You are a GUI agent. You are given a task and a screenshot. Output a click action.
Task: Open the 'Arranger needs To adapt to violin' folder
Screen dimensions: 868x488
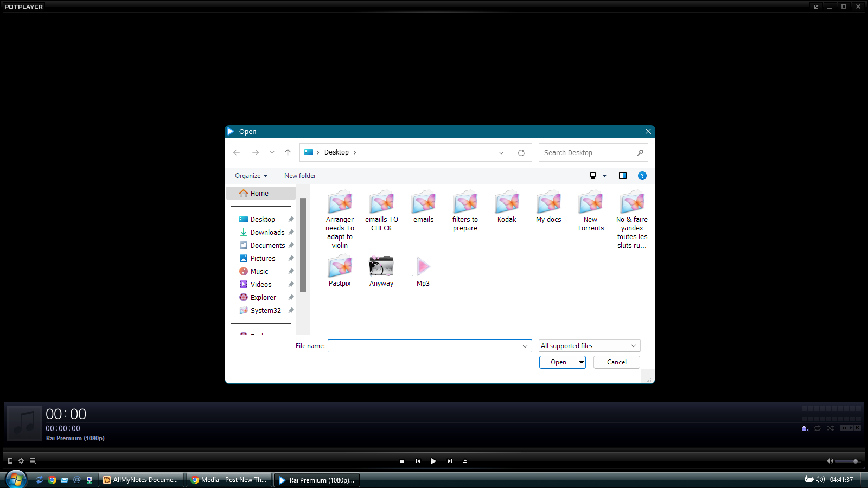click(x=340, y=220)
